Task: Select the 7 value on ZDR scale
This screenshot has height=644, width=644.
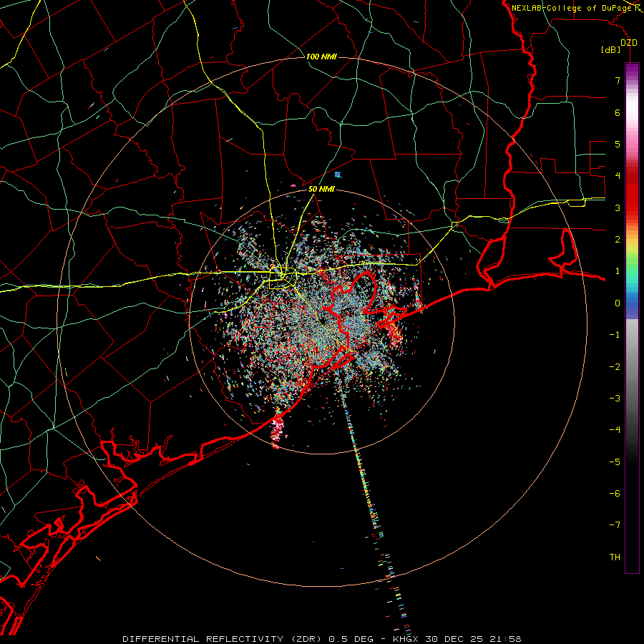Action: coord(618,80)
